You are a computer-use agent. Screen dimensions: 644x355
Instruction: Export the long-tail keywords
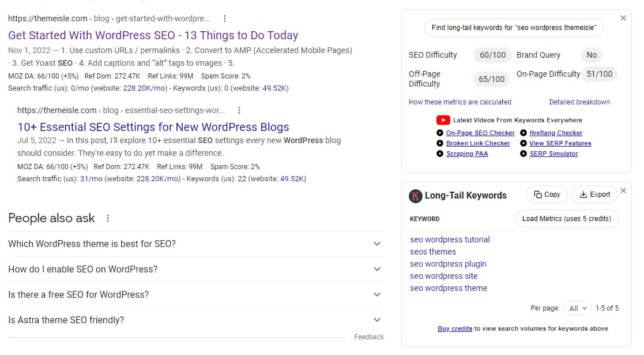click(594, 195)
